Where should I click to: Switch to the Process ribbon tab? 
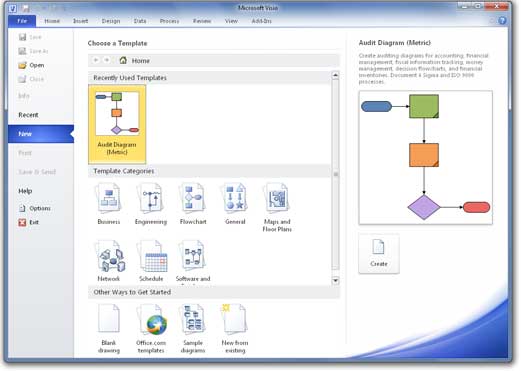point(169,21)
